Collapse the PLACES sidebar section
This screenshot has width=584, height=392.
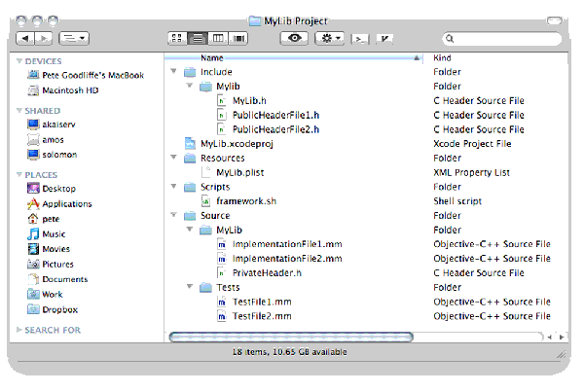19,174
